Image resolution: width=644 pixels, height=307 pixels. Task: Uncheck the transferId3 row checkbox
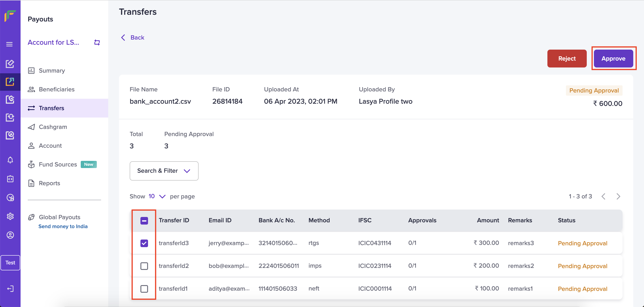coord(144,243)
